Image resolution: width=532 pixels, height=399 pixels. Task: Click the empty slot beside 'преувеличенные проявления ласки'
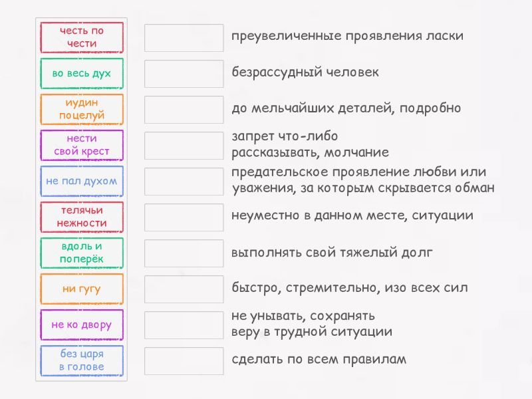[184, 37]
